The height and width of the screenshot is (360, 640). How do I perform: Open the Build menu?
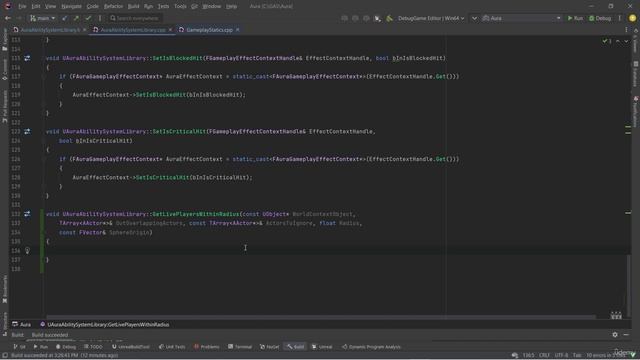coord(133,6)
